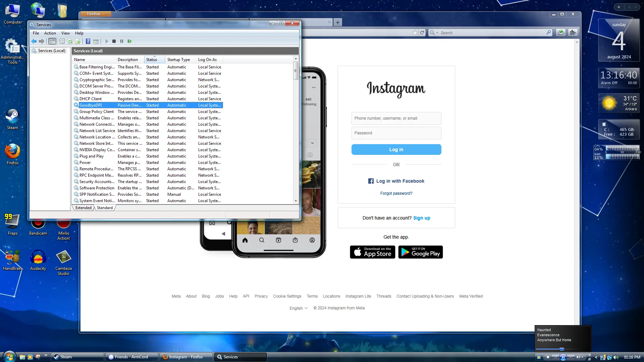Viewport: 644px width, 362px height.
Task: Open a new Firefox tab
Action: [338, 22]
